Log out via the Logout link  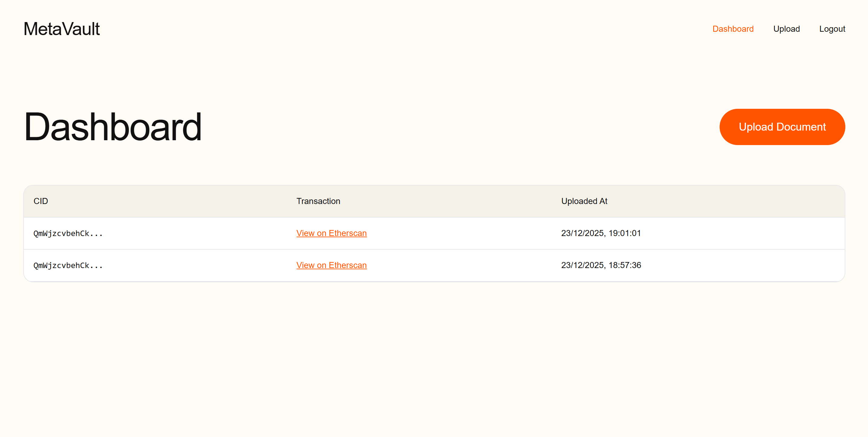coord(832,29)
